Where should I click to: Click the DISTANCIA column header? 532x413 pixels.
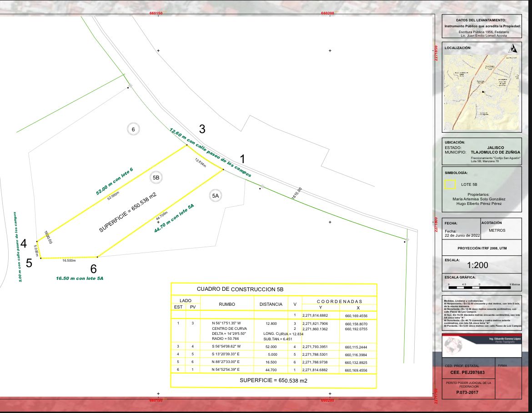point(271,304)
